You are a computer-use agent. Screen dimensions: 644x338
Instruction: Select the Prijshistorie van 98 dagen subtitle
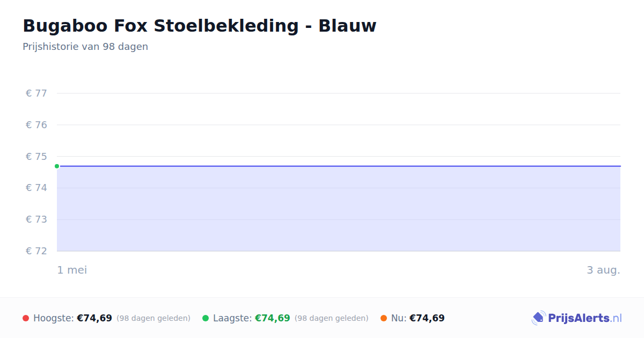tap(85, 47)
